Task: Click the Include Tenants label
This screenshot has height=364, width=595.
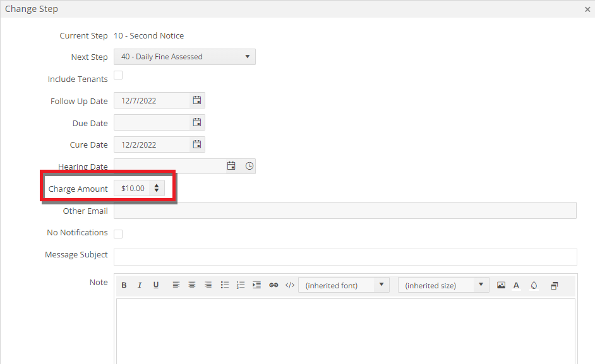Action: [78, 79]
